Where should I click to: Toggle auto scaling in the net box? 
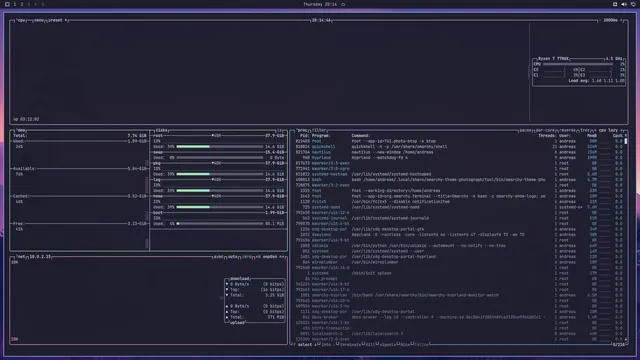click(x=233, y=257)
